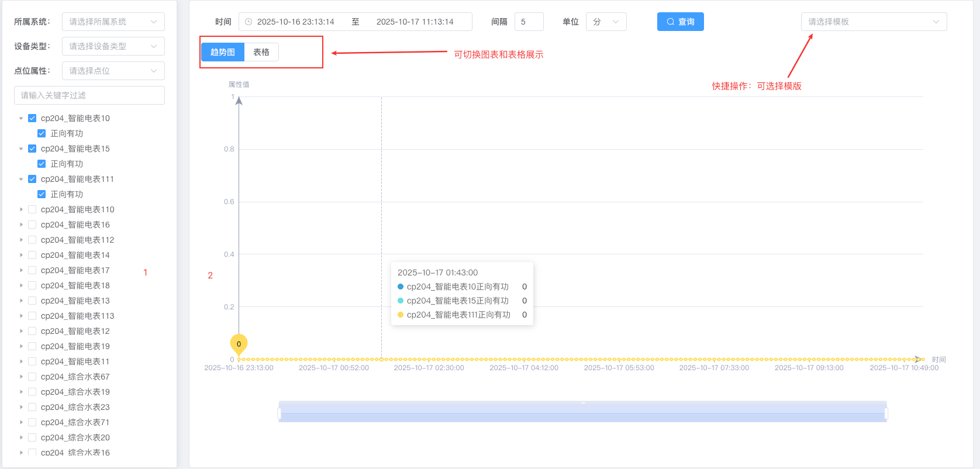Click the end time 2025-10-17 11:13:14
This screenshot has height=469, width=980.
[415, 22]
